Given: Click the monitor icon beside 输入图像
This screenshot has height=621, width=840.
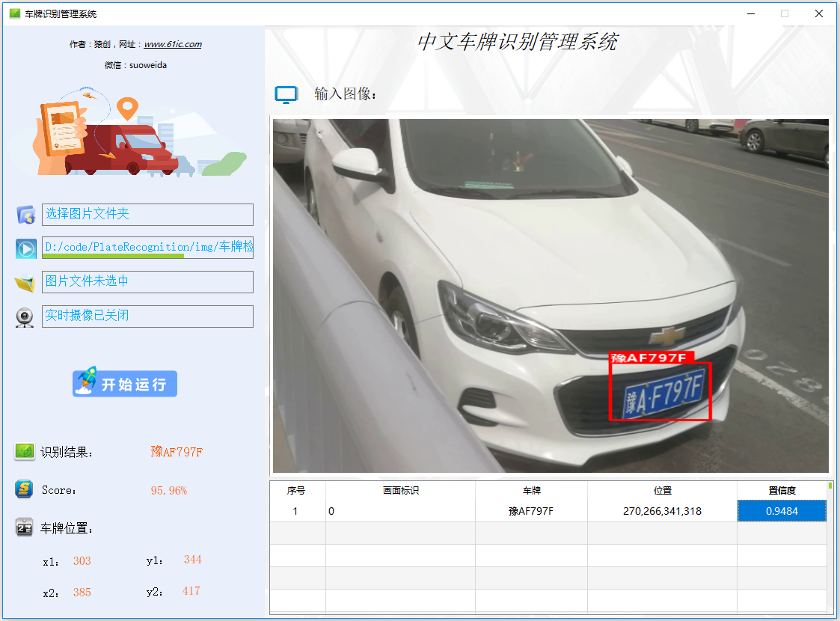Looking at the screenshot, I should click(x=286, y=94).
